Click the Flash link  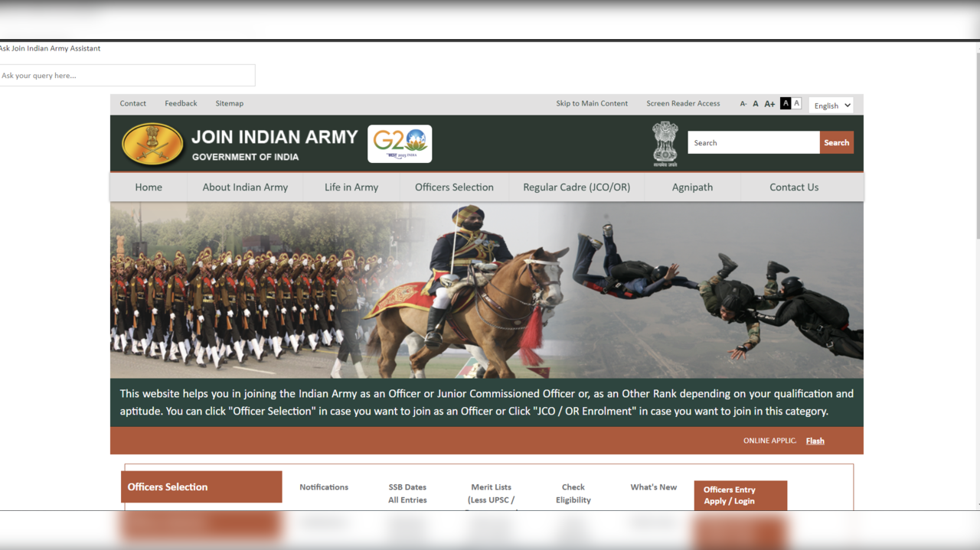pyautogui.click(x=815, y=441)
